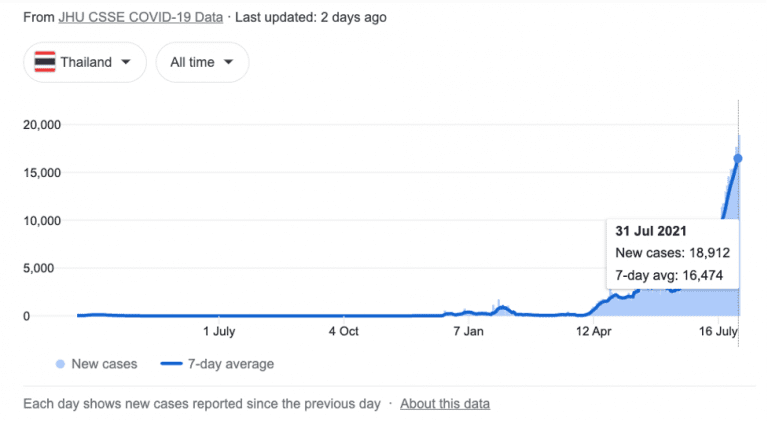Click the 7-day average legend line

[x=171, y=364]
